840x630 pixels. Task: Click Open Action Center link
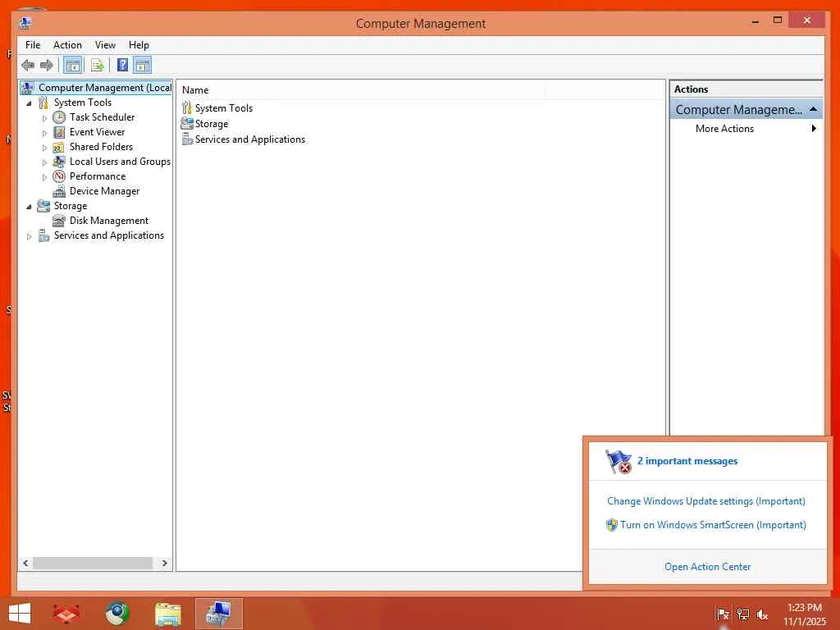pos(707,567)
